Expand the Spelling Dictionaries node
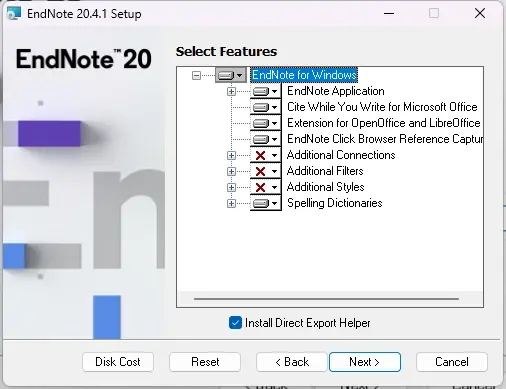The width and height of the screenshot is (506, 389). point(231,203)
